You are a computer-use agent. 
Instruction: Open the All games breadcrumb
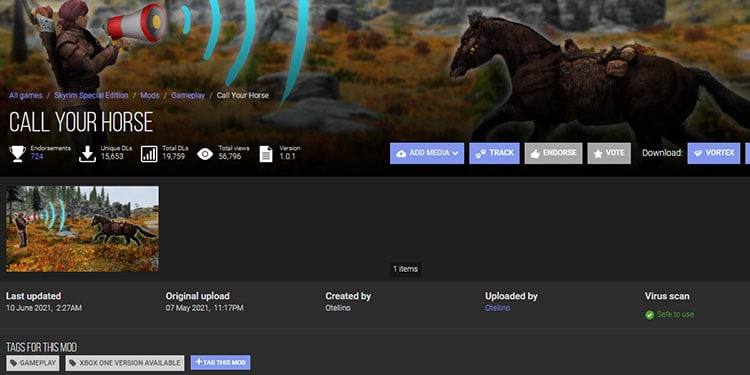26,96
